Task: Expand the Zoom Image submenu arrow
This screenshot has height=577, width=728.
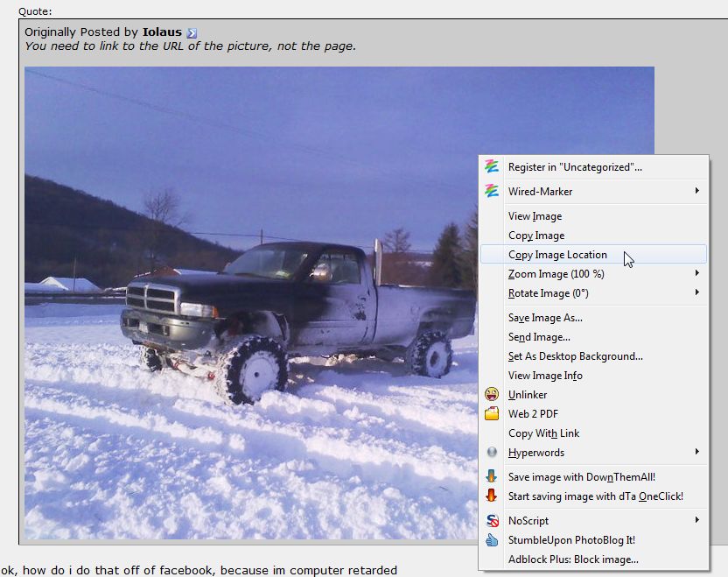Action: [x=696, y=273]
